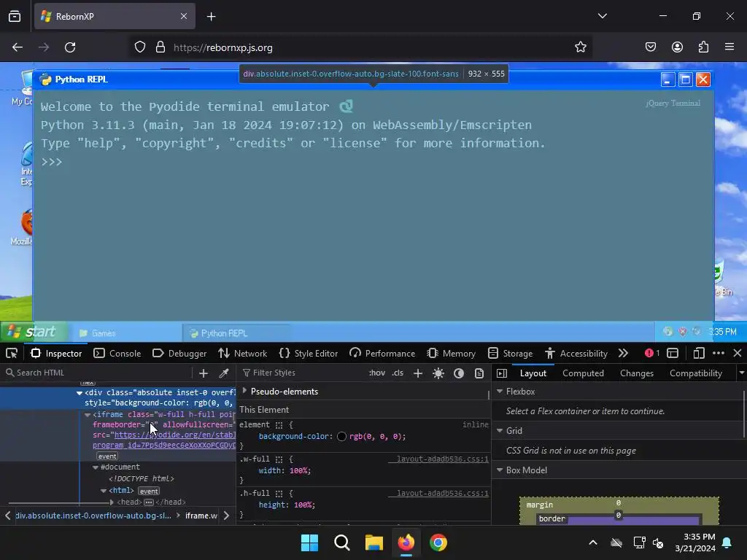Viewport: 747px width, 560px height.
Task: Collapse the Flexbox section
Action: pos(500,391)
